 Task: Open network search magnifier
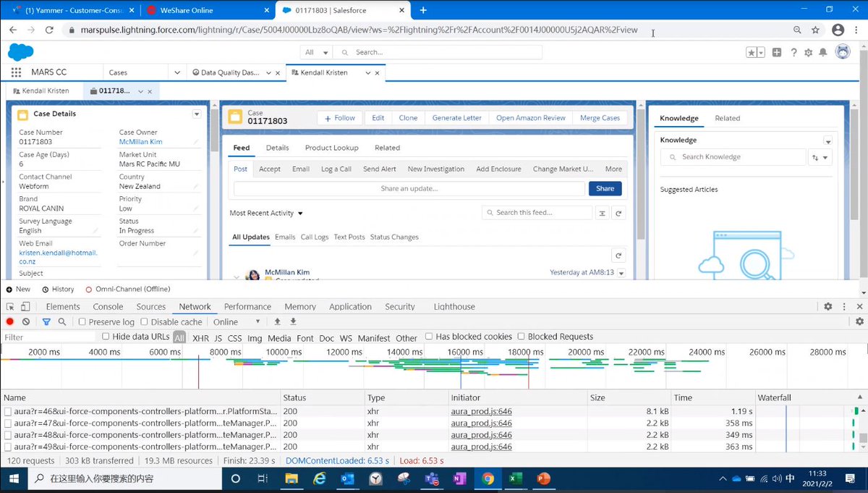[62, 321]
